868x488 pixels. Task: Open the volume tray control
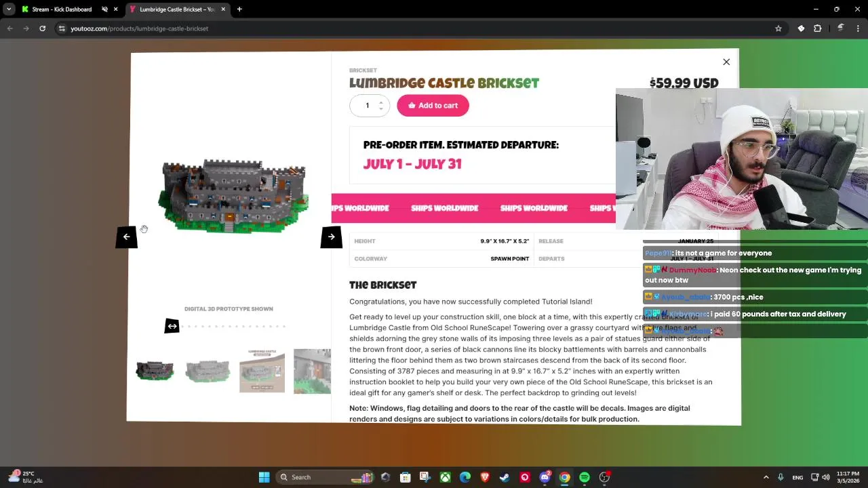[x=825, y=477]
